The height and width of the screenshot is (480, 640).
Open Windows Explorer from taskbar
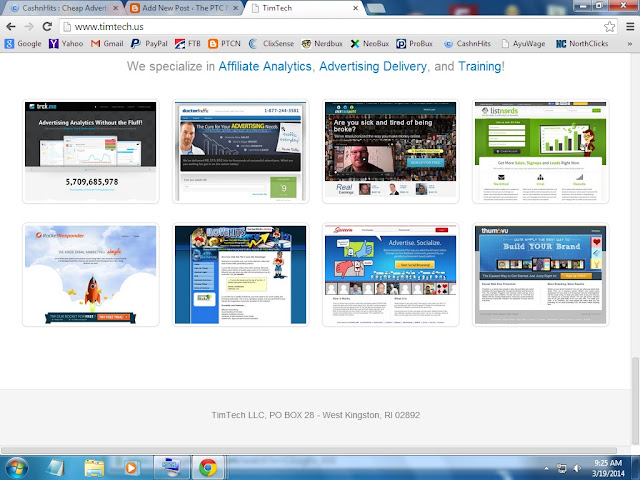94,468
